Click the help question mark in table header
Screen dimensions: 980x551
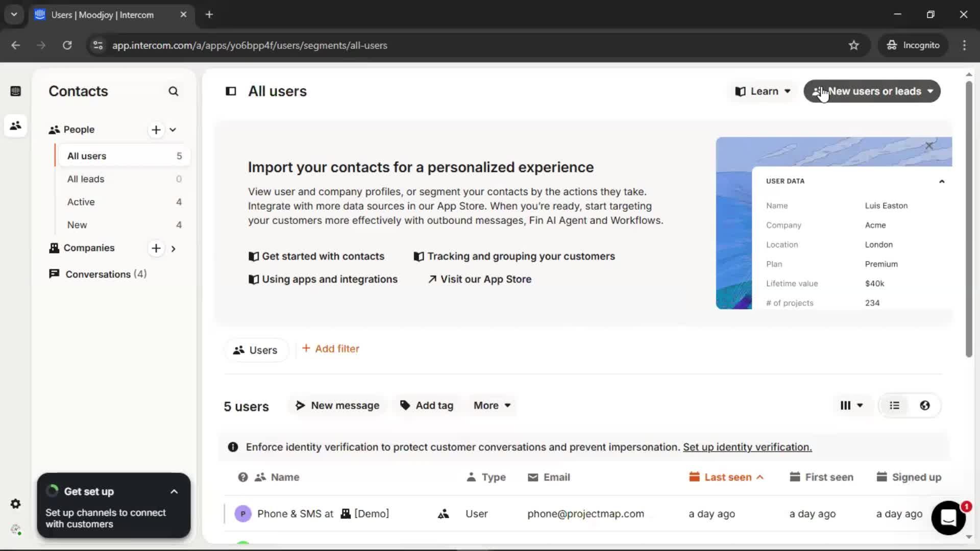click(x=243, y=478)
